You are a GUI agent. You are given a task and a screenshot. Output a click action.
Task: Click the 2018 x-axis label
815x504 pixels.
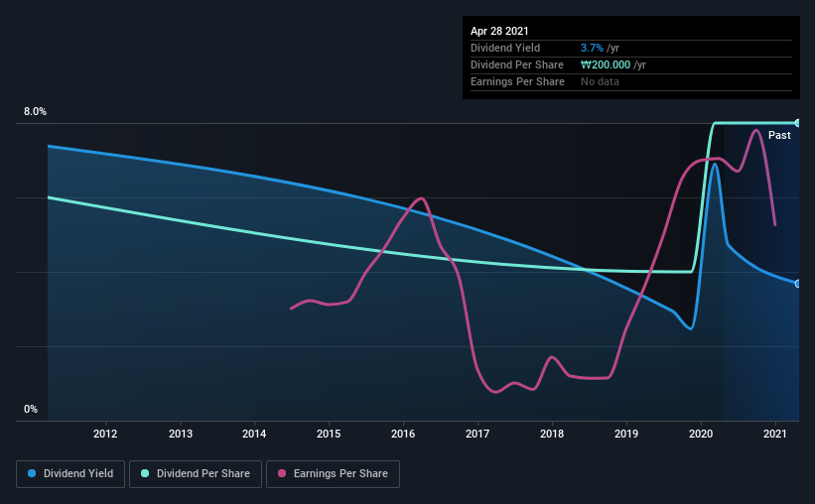(x=552, y=434)
